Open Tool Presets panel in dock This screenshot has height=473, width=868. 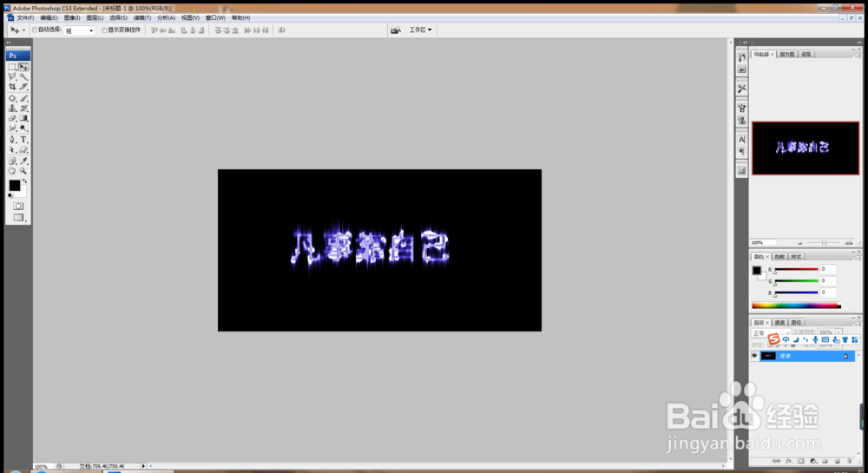[x=742, y=89]
